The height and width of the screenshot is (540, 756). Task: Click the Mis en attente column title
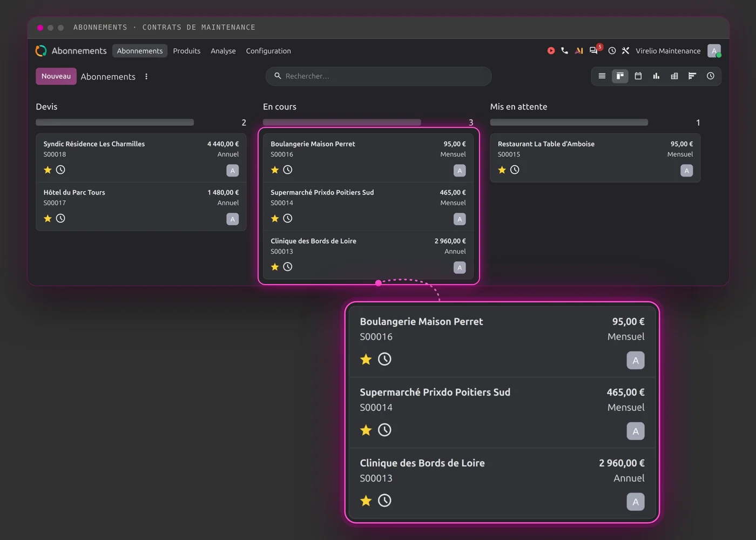518,107
